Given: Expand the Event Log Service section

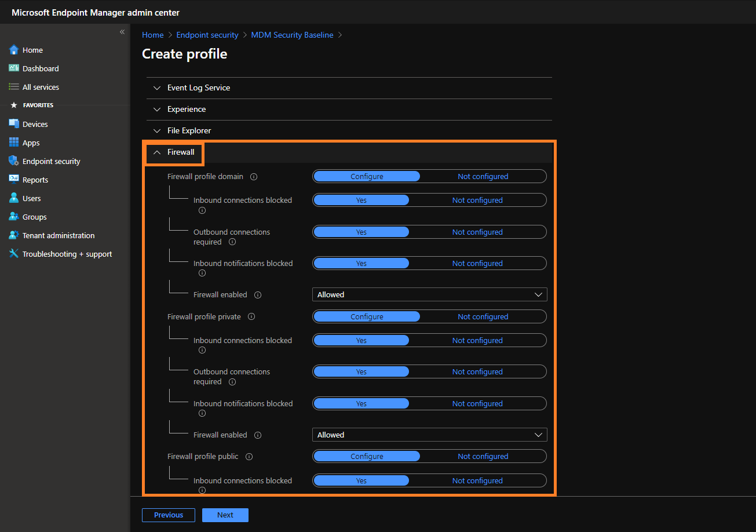Looking at the screenshot, I should tap(349, 88).
